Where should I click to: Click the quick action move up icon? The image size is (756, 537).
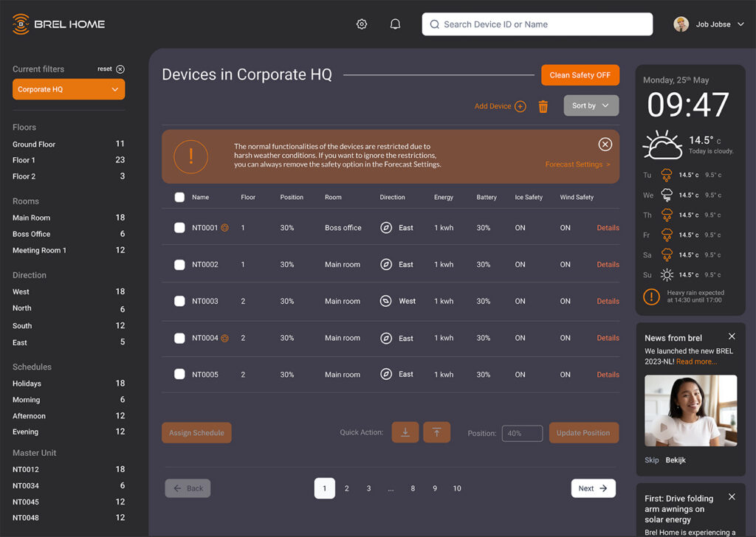point(436,432)
